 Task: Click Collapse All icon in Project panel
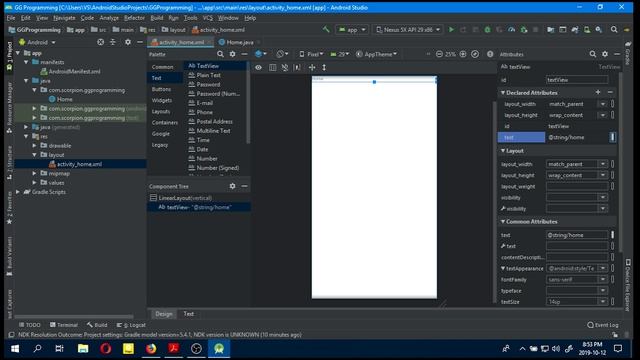pos(113,42)
